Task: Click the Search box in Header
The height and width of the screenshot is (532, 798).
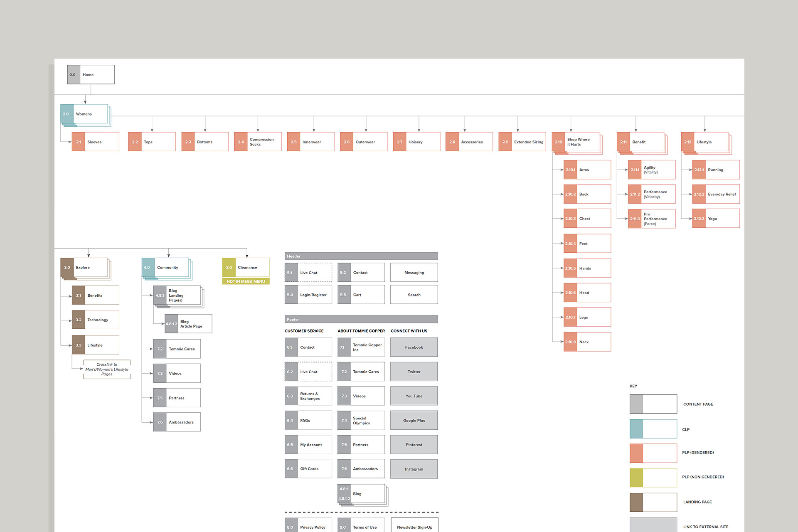Action: pyautogui.click(x=414, y=295)
